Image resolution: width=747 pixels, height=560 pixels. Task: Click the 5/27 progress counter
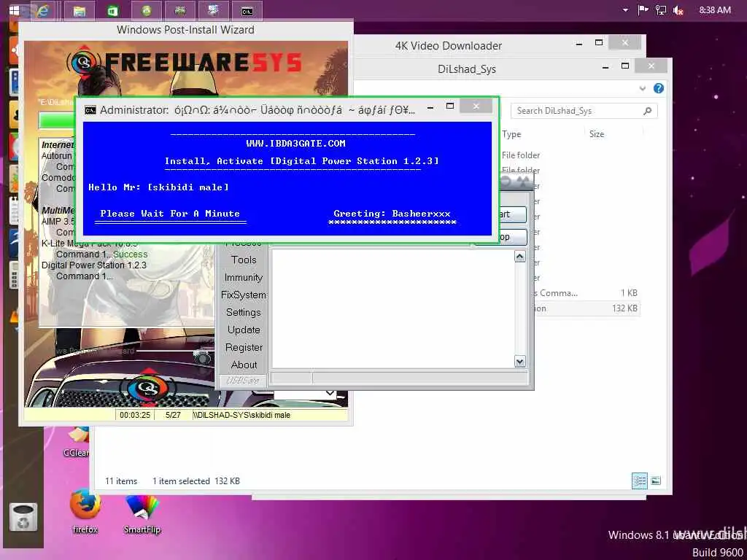point(173,415)
